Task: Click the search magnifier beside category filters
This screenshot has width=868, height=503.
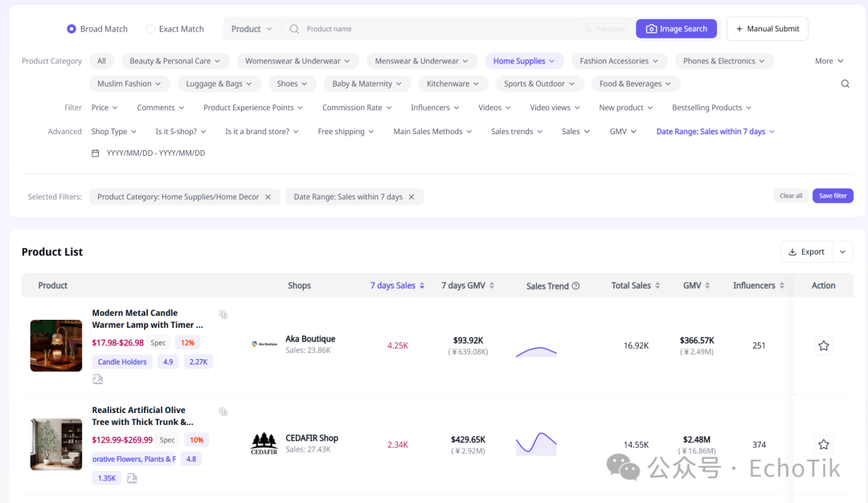Action: [845, 84]
